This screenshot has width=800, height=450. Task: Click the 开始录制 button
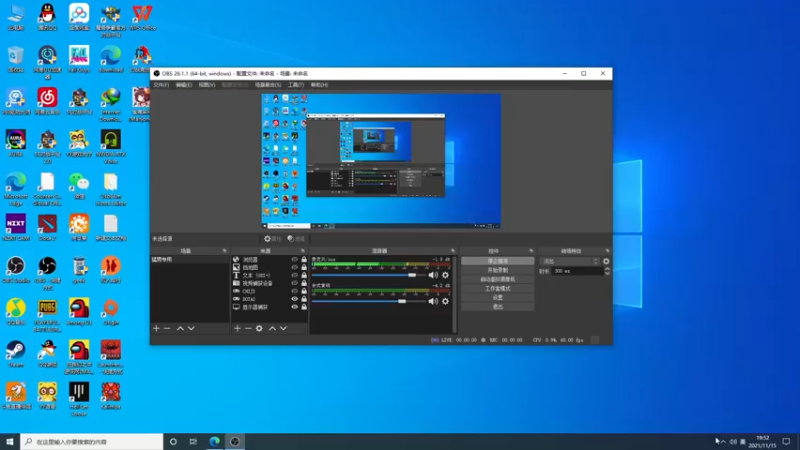click(497, 270)
